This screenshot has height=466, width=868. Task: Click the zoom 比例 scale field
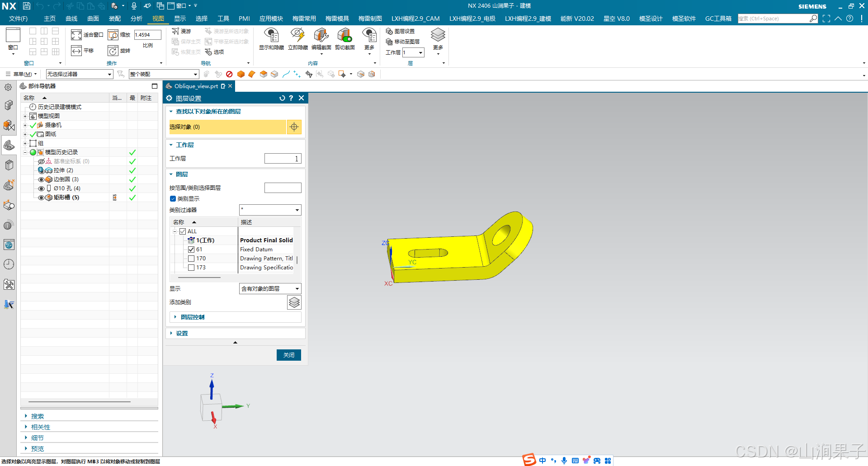point(147,35)
